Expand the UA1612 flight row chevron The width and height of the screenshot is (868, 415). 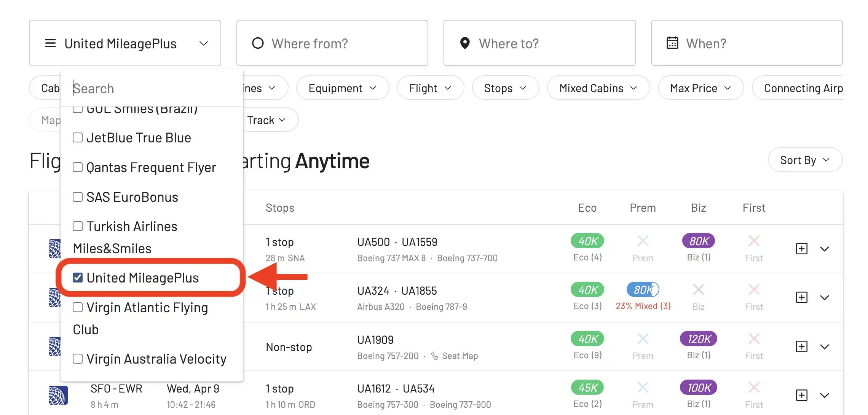(x=825, y=396)
